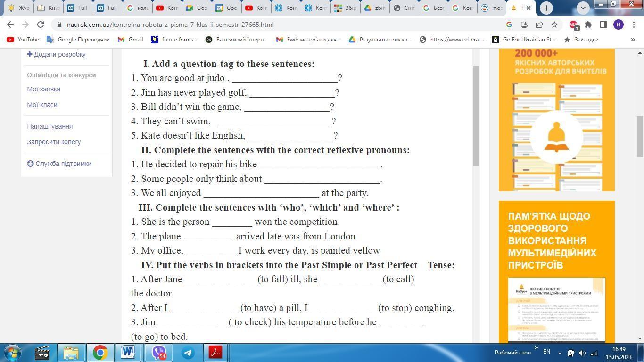Screen dimensions: 644x362
Task: Click the install/download icon in address bar
Action: (x=524, y=25)
